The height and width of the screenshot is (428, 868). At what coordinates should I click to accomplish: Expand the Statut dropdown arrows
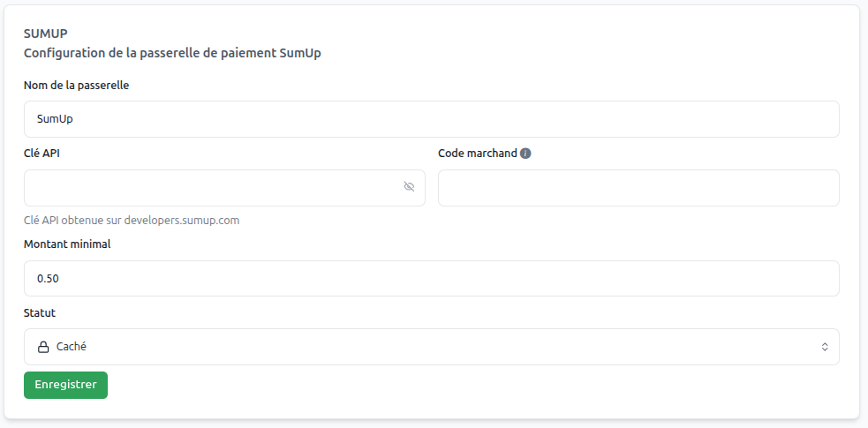[825, 347]
